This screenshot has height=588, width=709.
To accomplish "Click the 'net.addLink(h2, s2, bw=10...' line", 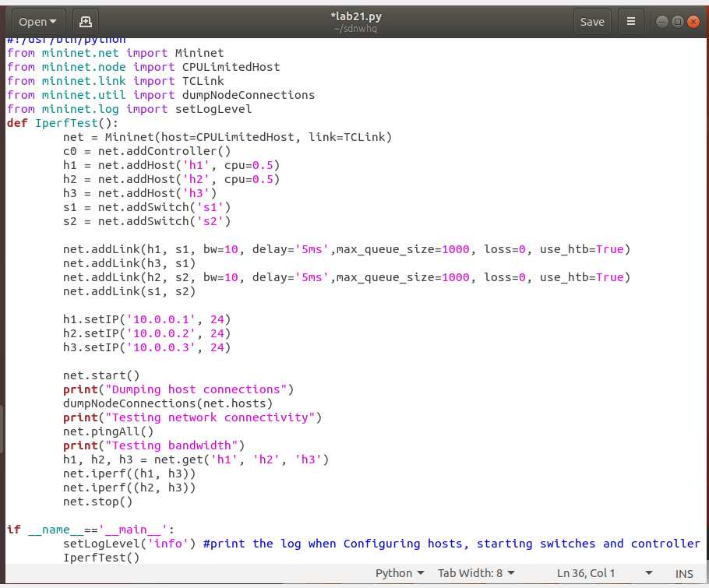I will coord(347,277).
